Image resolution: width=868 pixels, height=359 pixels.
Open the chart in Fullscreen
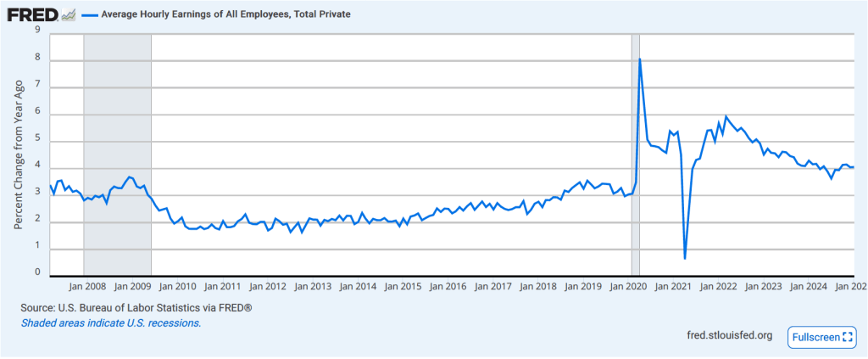(821, 337)
